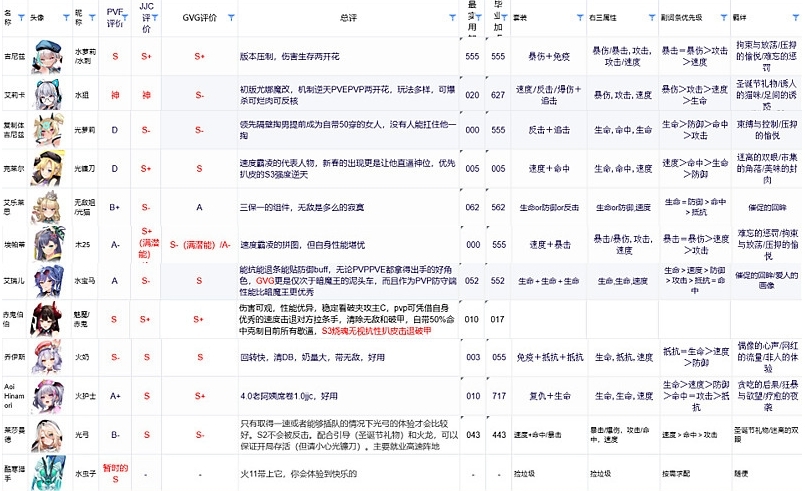This screenshot has width=805, height=491.
Task: Expand the 右三属性 column filter arrow
Action: (x=650, y=18)
